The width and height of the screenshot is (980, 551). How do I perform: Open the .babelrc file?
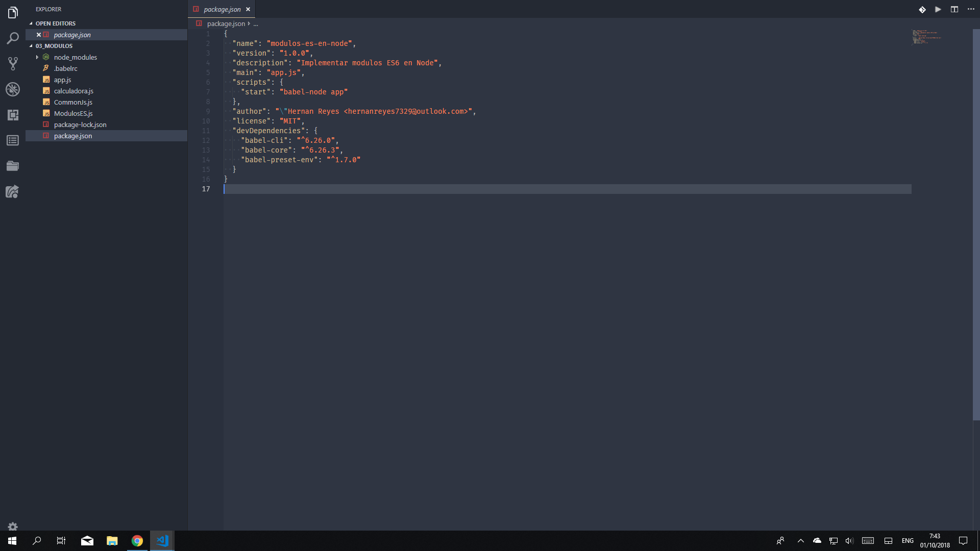tap(66, 68)
